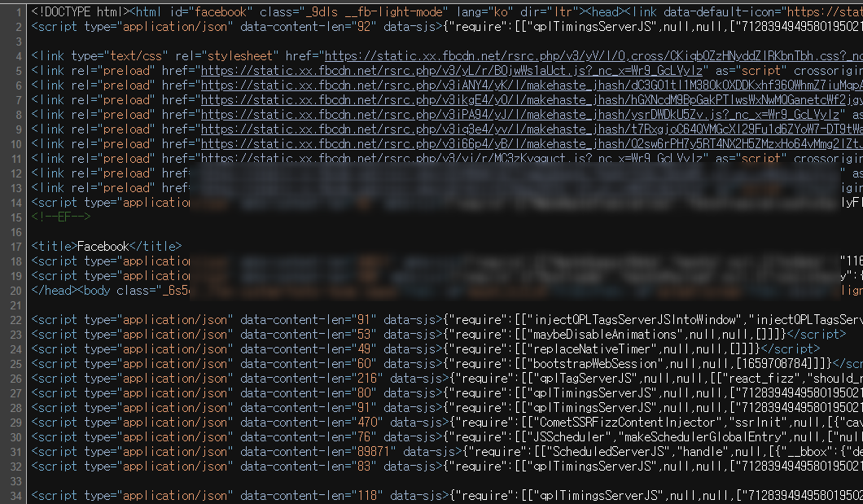Click line number 17 beside the title tag
The image size is (863, 504).
pyautogui.click(x=16, y=247)
